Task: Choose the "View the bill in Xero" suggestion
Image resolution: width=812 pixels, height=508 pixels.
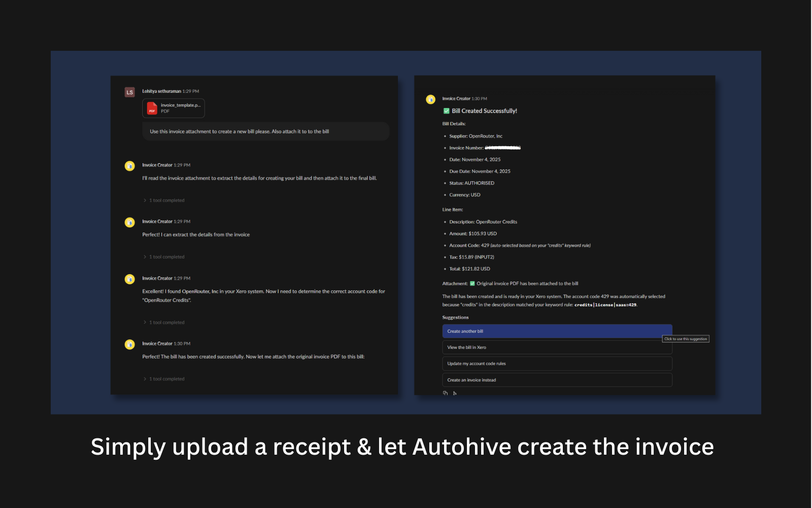Action: 557,347
